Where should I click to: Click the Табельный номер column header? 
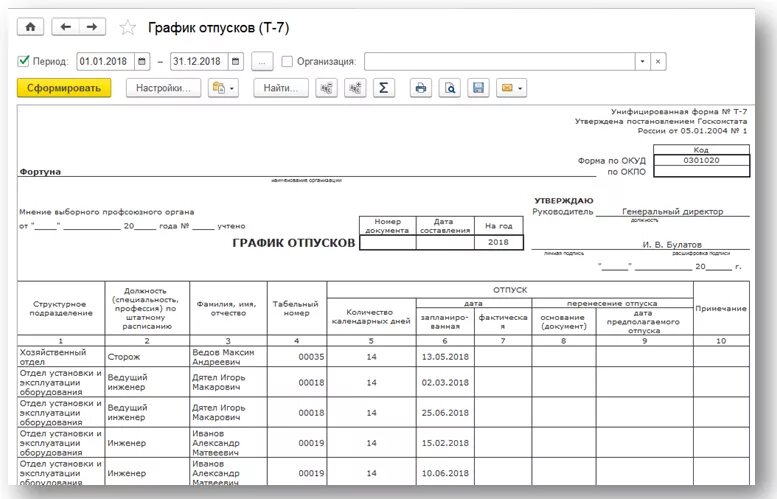point(297,308)
